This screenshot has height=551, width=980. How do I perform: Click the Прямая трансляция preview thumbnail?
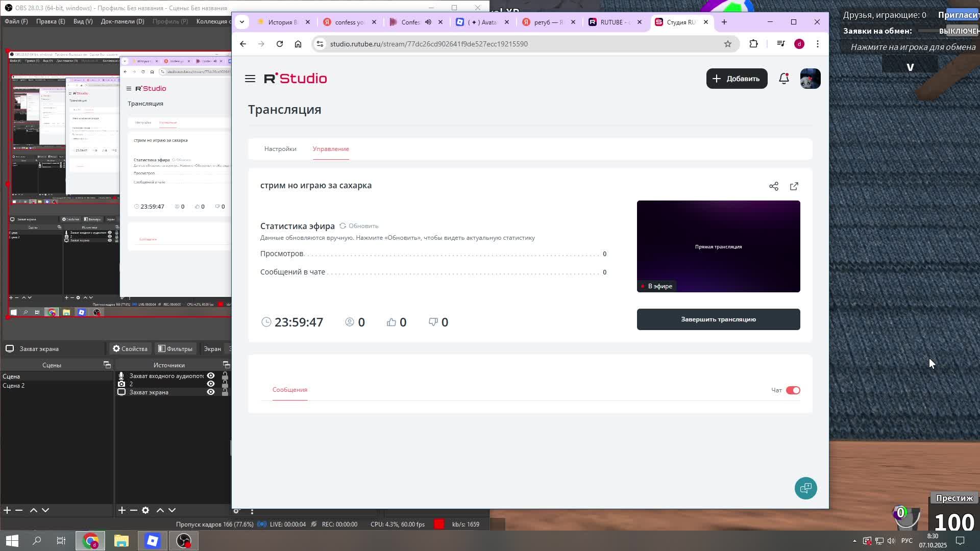[x=718, y=246]
